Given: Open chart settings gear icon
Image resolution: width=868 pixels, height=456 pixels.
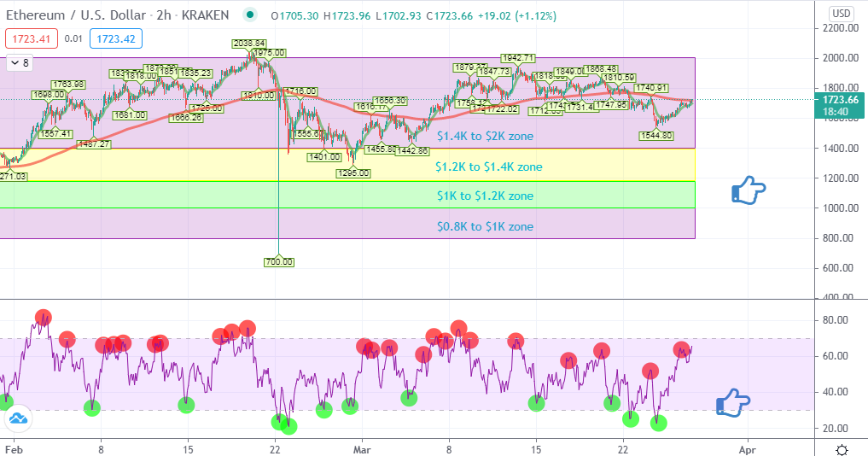Looking at the screenshot, I should point(842,449).
